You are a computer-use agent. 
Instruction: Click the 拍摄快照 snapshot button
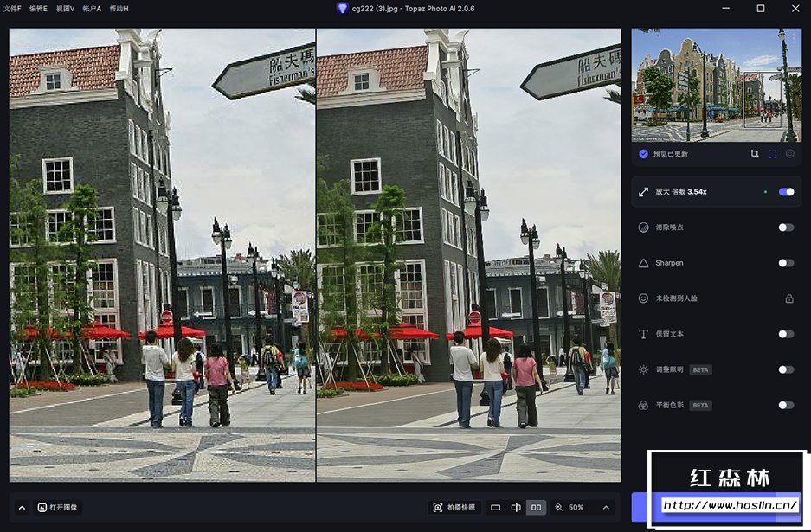454,508
